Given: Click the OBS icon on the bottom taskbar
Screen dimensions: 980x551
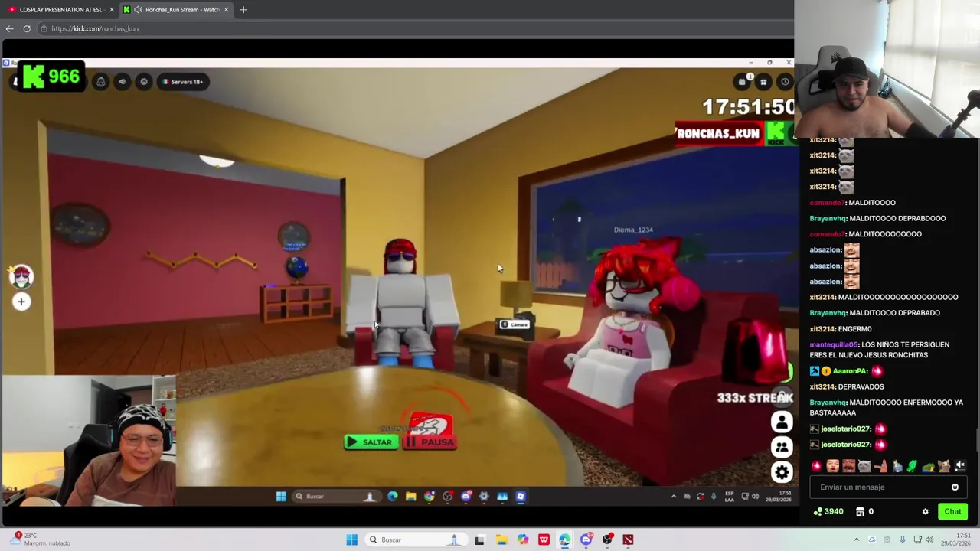Looking at the screenshot, I should [x=607, y=540].
